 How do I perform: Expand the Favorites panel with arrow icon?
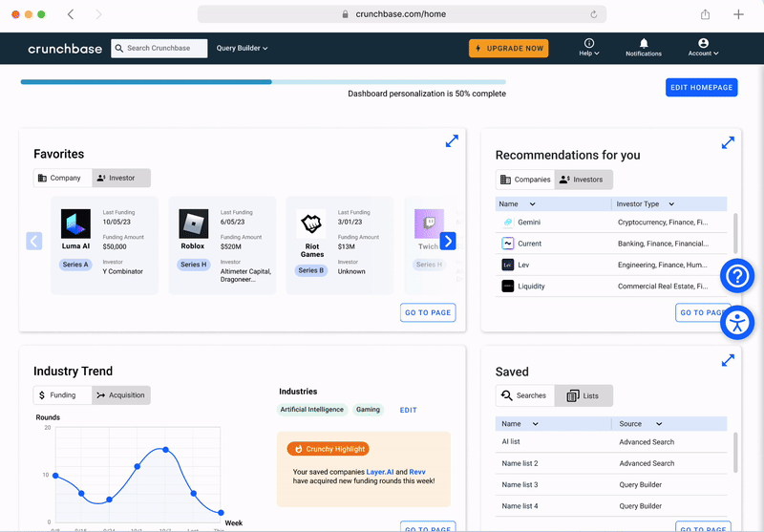click(452, 140)
